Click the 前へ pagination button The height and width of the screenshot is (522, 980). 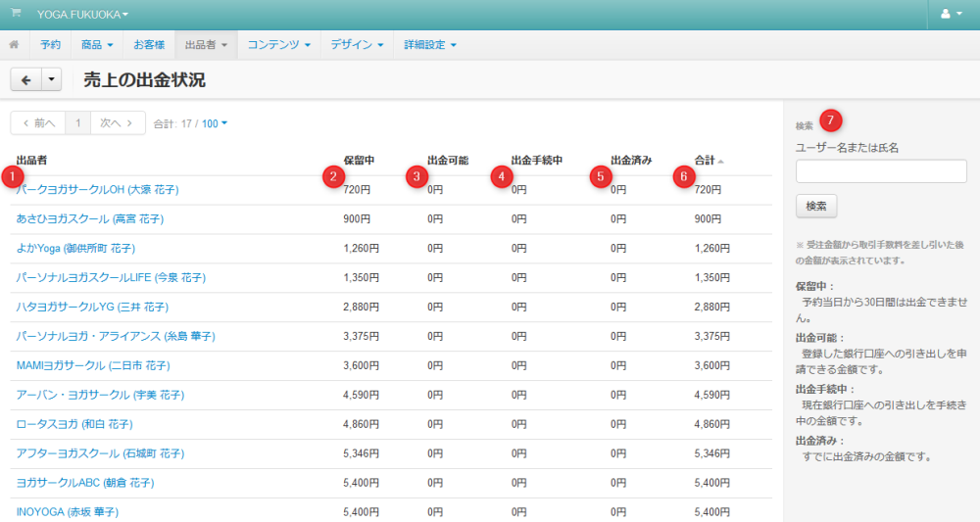38,123
